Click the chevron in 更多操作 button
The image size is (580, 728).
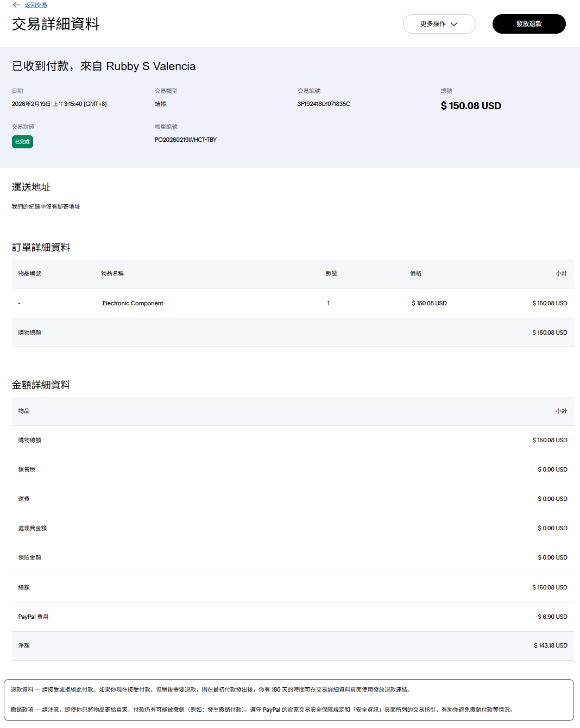pyautogui.click(x=454, y=24)
